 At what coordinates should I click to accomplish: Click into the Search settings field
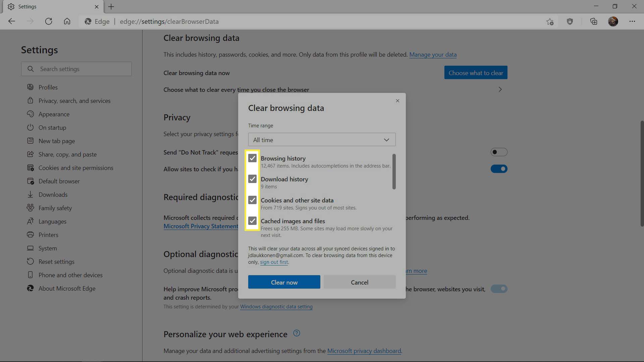click(x=76, y=69)
